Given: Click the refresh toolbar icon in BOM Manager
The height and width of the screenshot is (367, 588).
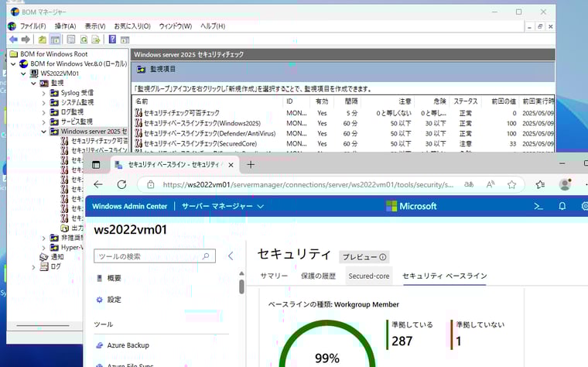Looking at the screenshot, I should [x=84, y=39].
